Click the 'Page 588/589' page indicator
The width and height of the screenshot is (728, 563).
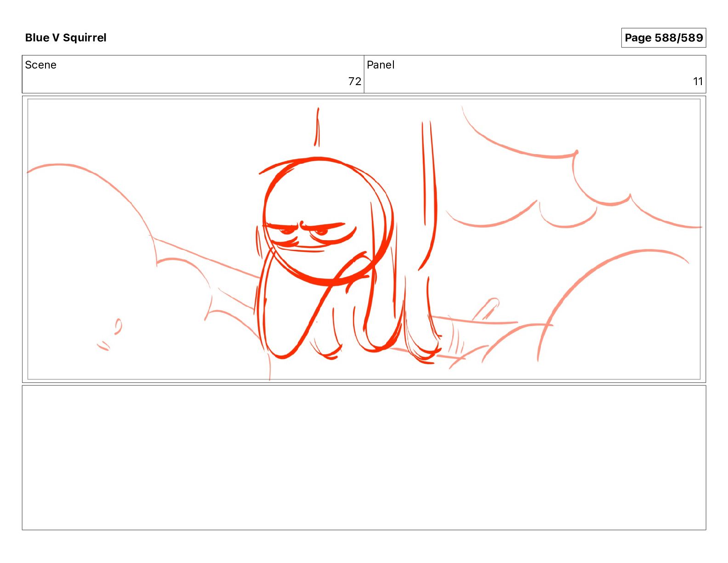[x=663, y=38]
